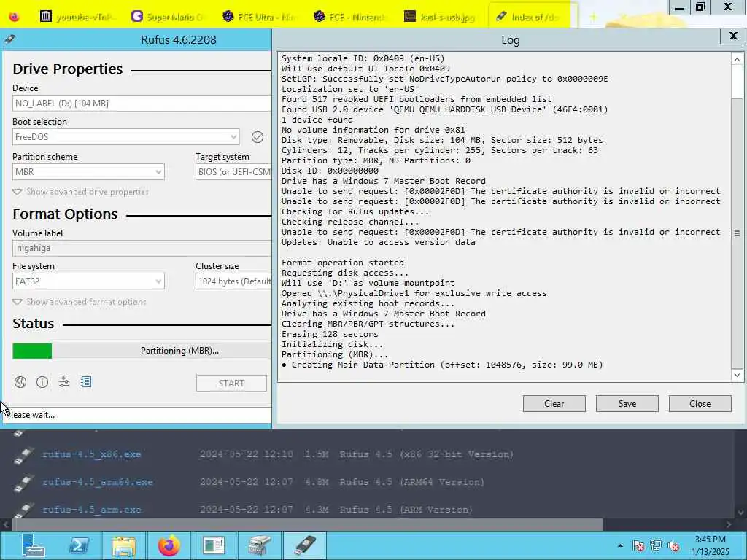This screenshot has height=560, width=747.
Task: Open the disk drive taskbar icon
Action: tap(260, 545)
